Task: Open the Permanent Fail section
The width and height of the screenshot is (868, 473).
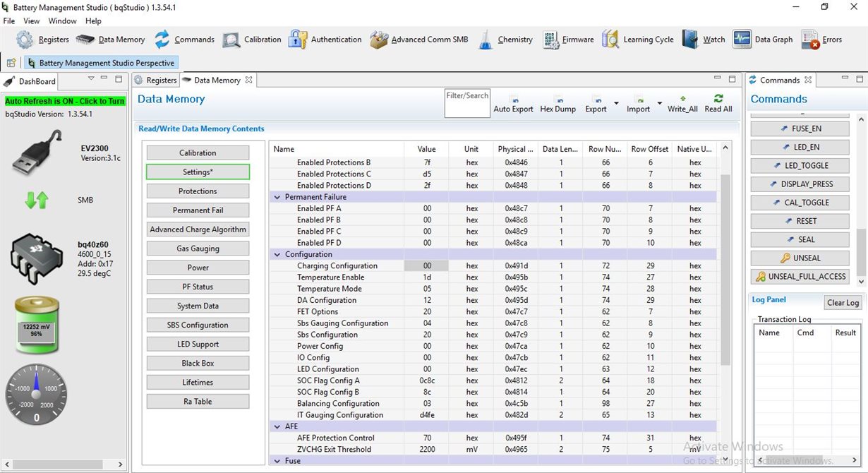Action: tap(198, 210)
